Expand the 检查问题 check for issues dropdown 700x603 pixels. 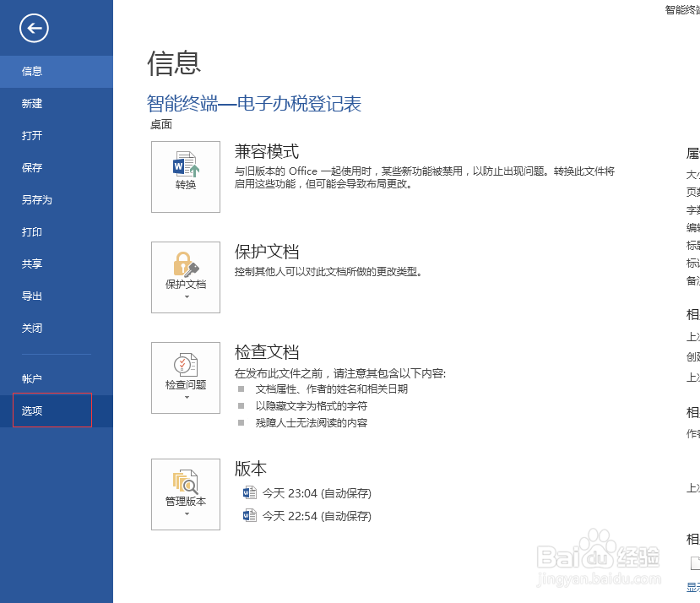click(x=185, y=378)
